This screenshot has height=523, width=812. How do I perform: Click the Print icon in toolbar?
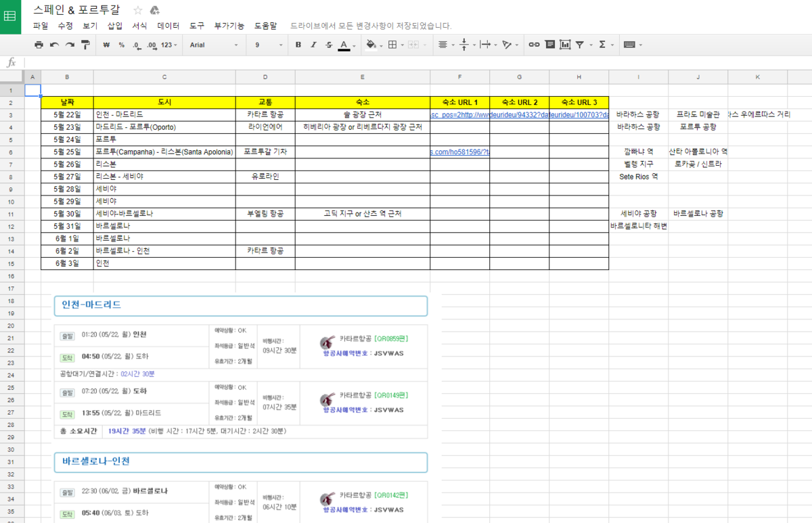tap(39, 45)
